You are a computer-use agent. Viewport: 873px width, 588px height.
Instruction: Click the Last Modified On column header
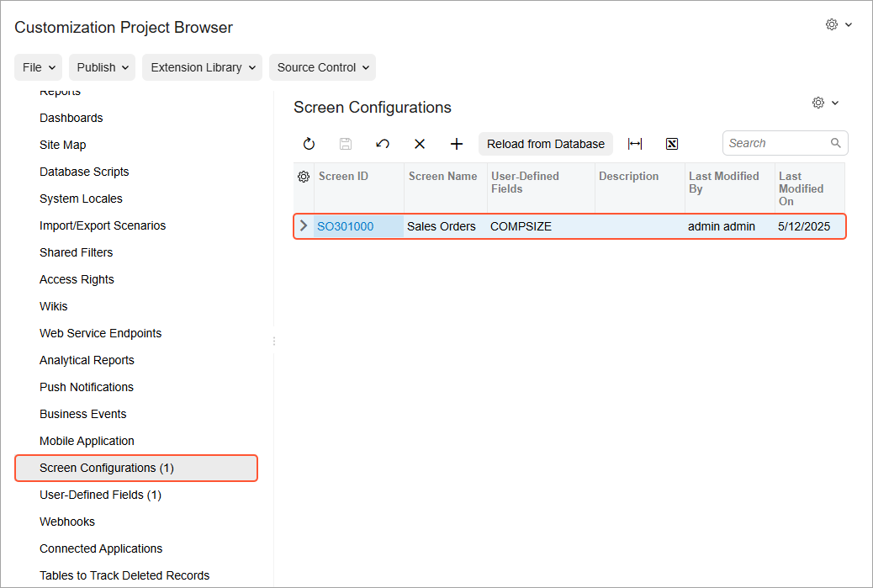(807, 188)
